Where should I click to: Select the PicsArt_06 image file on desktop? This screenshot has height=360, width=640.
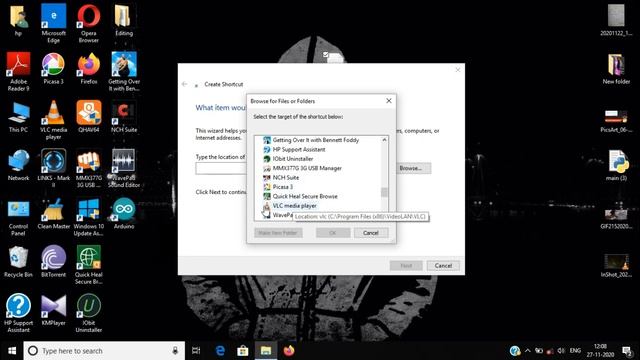click(616, 120)
